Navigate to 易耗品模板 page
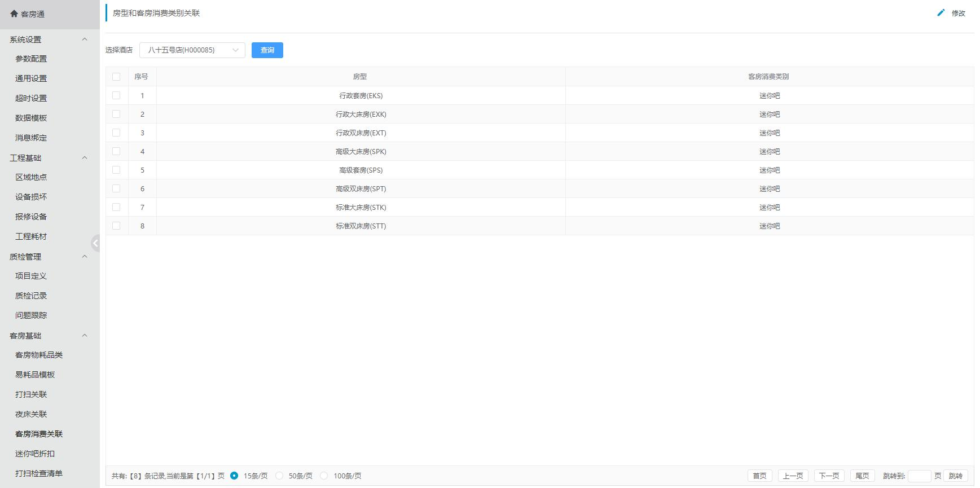Viewport: 980px width, 488px height. (35, 375)
